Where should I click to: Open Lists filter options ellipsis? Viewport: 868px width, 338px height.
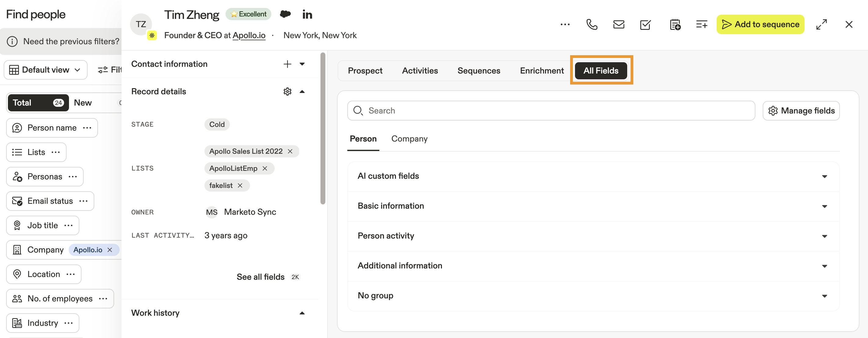pos(56,152)
